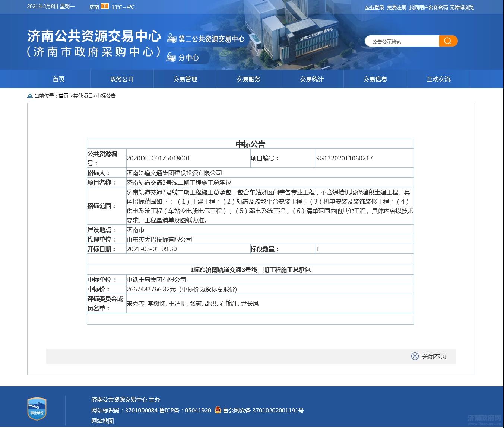Click the 免费注册 link at top
The image size is (504, 428).
396,7
